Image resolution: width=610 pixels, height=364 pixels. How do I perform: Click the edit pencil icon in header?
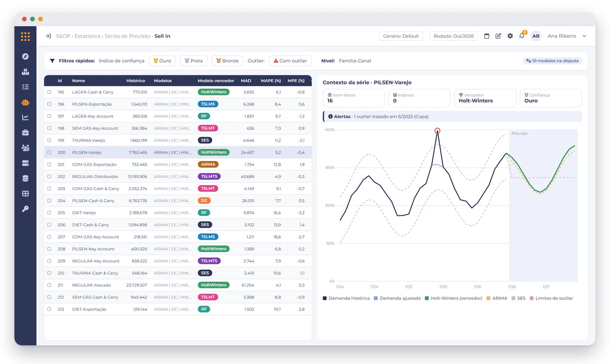[x=498, y=36]
